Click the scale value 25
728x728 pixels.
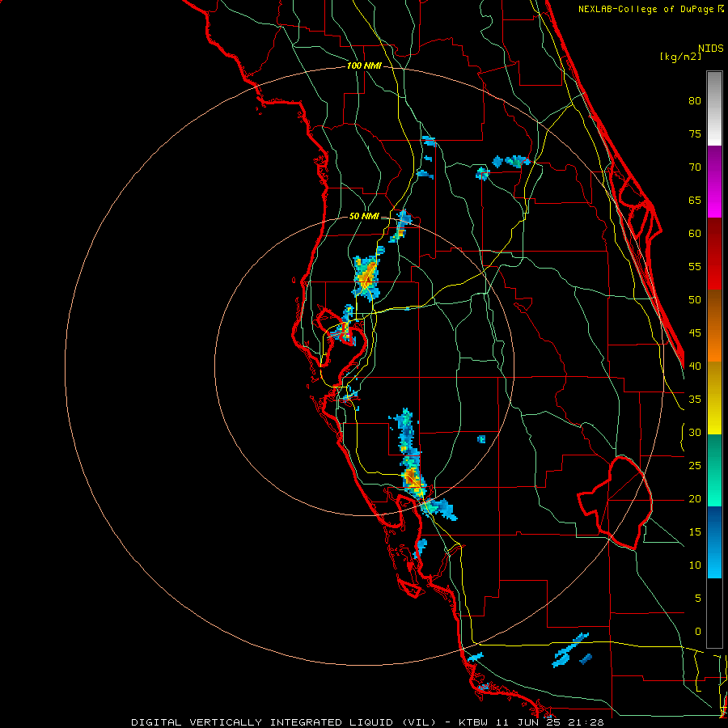point(695,466)
